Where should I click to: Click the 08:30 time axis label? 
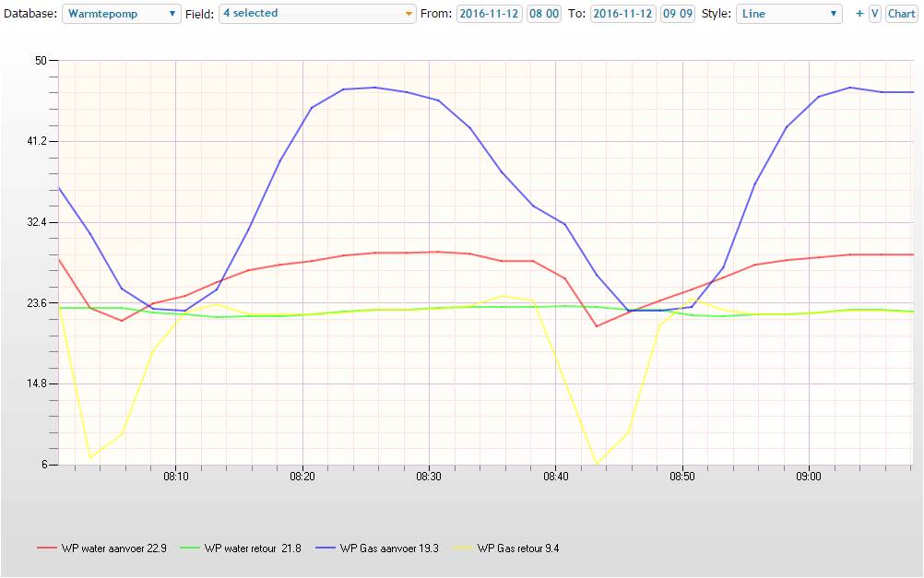(x=429, y=476)
